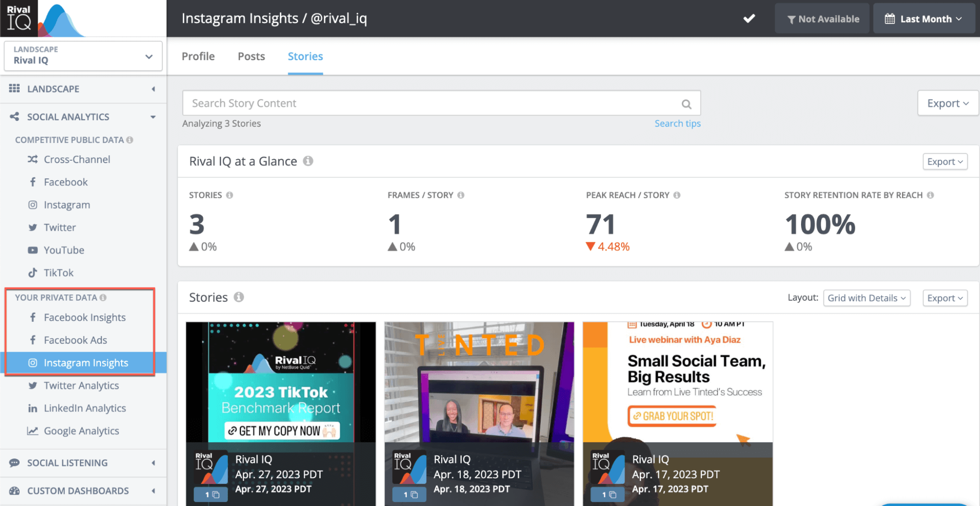Switch to the Profile tab
Viewport: 980px width, 506px height.
(x=198, y=56)
